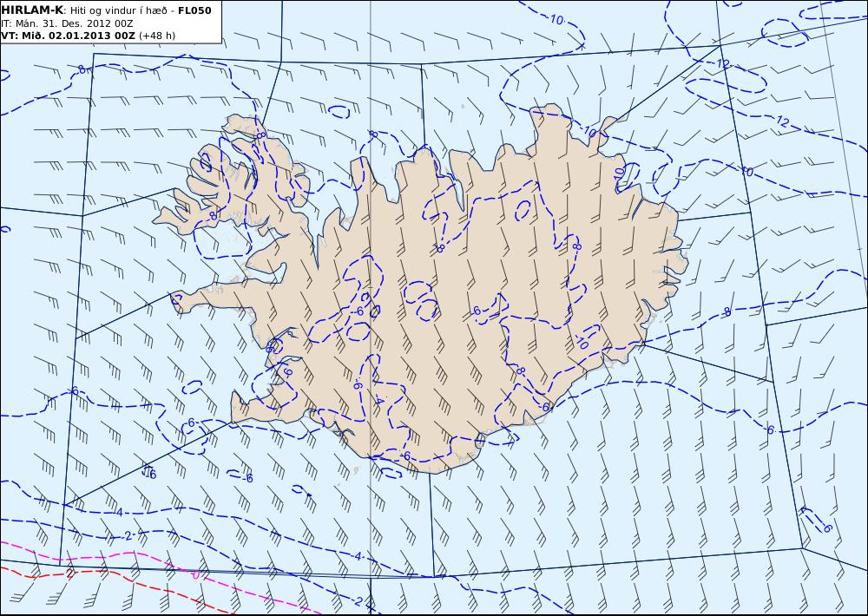Viewport: 868px width, 616px height.
Task: Click the HIRLAM-K title in the legend
Action: click(x=32, y=10)
